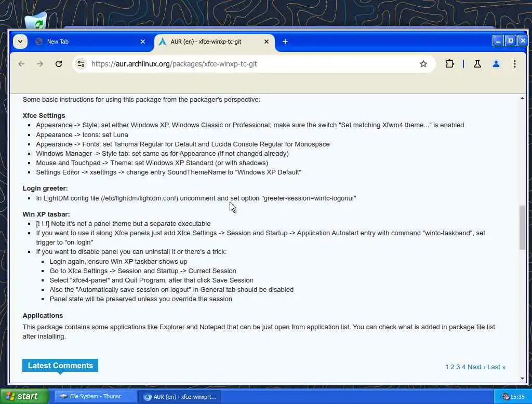Click the 'Go to Xfce Settings -> Session and Startup' line
532x404 pixels.
(143, 271)
